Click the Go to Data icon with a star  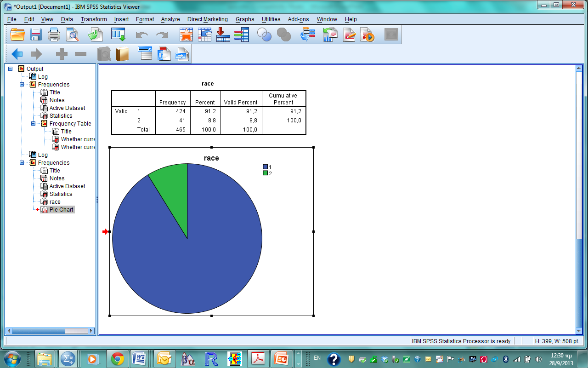point(186,34)
